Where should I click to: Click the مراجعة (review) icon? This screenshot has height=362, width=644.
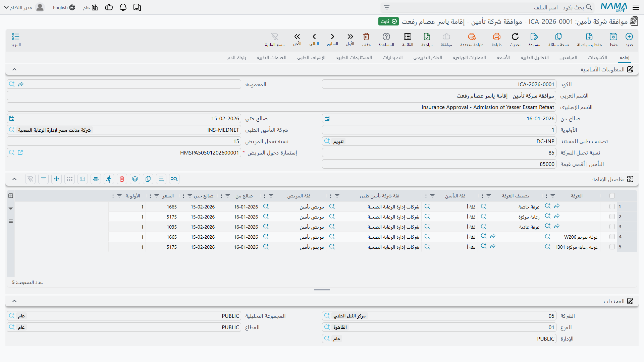(427, 37)
